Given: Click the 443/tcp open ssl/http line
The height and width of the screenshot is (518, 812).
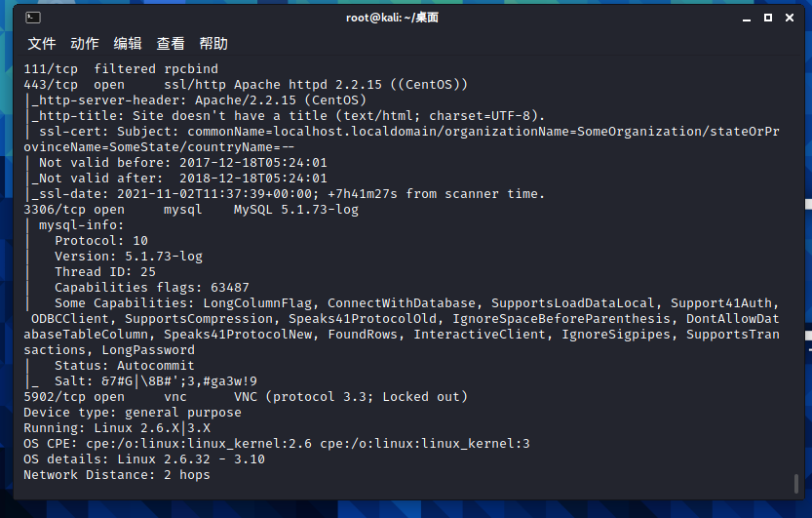Looking at the screenshot, I should click(246, 85).
